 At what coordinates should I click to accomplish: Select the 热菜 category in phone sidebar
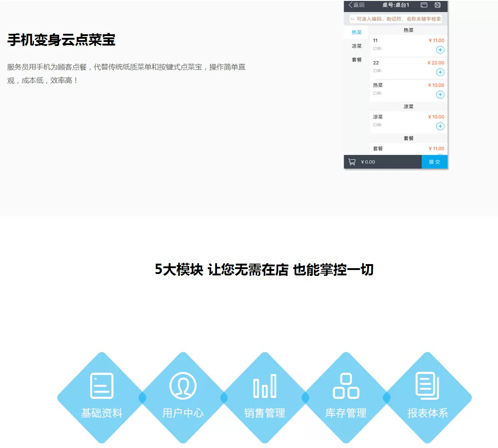(356, 32)
